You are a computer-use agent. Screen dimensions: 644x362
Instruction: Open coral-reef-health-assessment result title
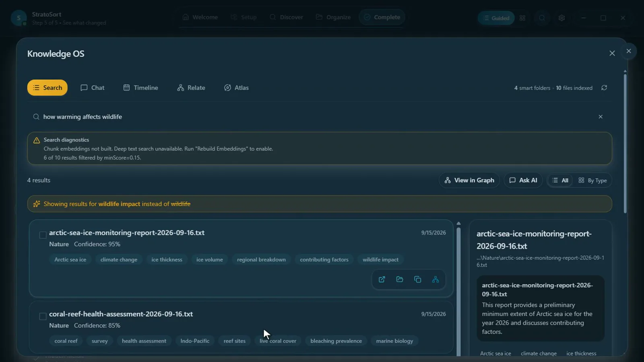click(x=121, y=314)
